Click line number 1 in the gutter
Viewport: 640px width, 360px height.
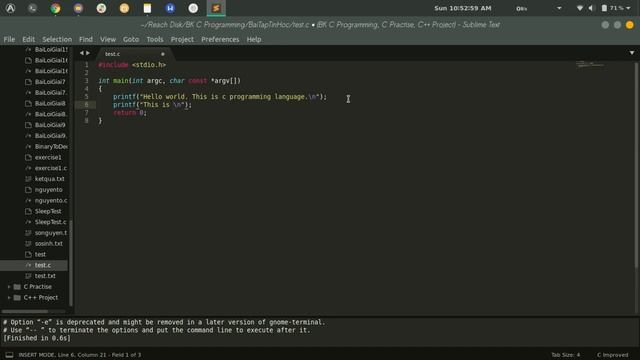[87, 65]
